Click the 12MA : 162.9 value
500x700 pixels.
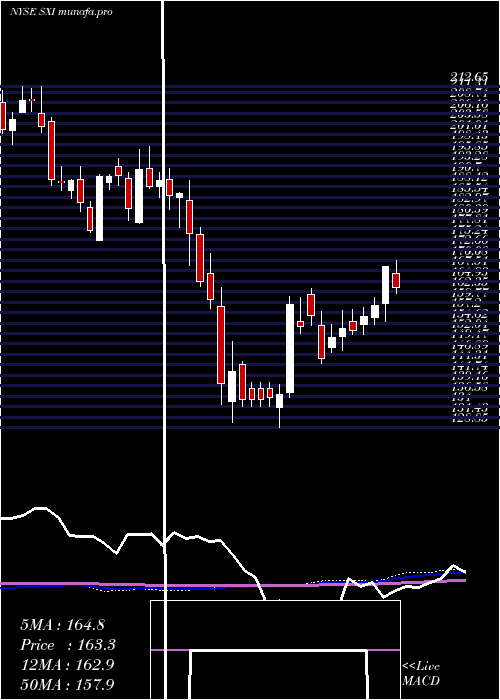67,665
